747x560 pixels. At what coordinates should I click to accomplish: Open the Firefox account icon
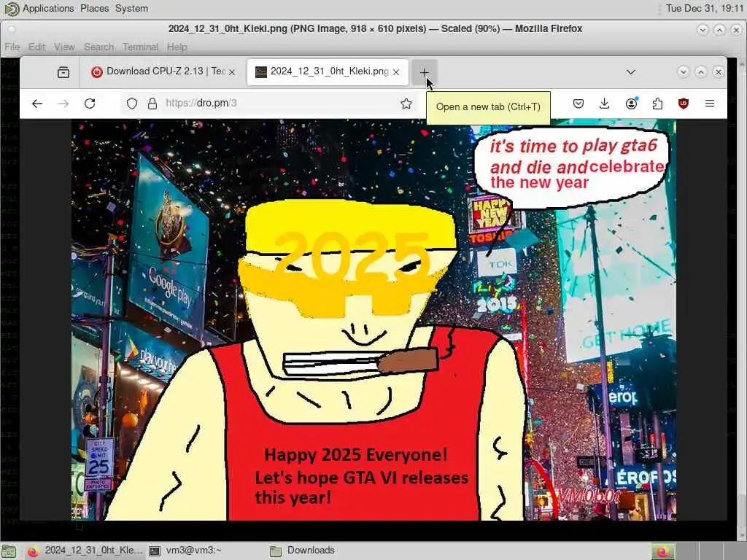[x=631, y=104]
